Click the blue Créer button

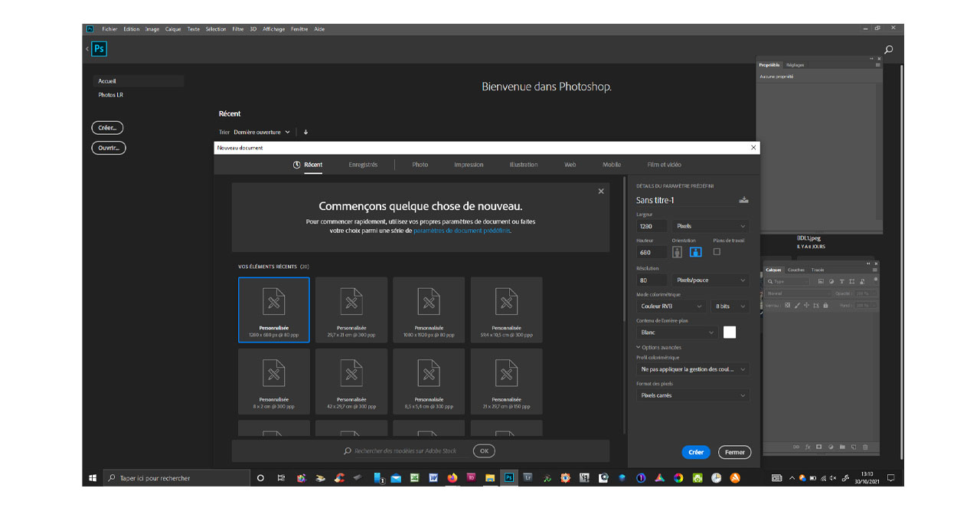click(x=695, y=452)
